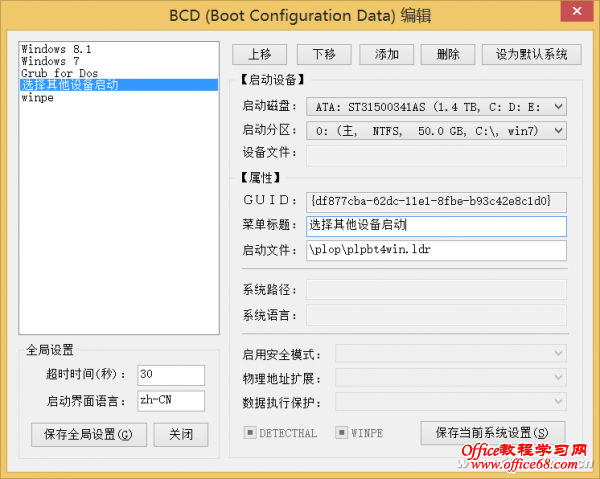Click the 菜单标题 text field
600x479 pixels.
tap(436, 226)
